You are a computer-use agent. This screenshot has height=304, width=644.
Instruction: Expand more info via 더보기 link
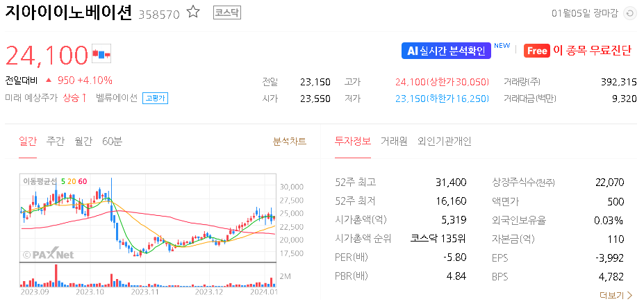point(616,296)
